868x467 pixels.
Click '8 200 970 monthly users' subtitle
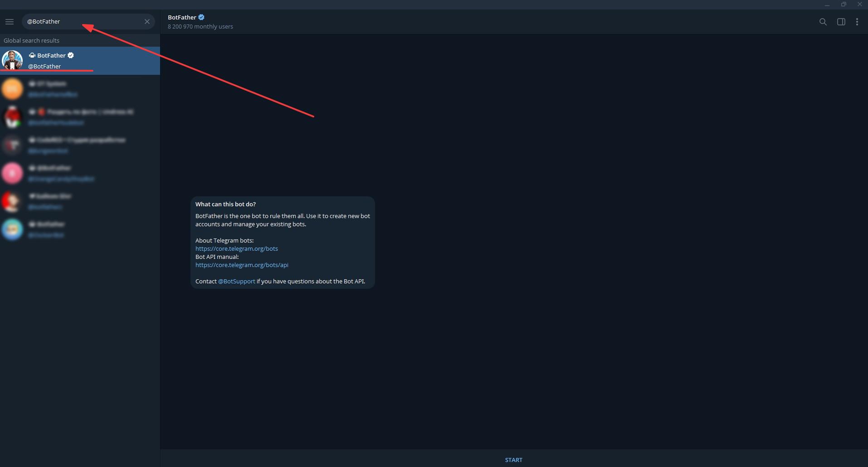[x=200, y=27]
